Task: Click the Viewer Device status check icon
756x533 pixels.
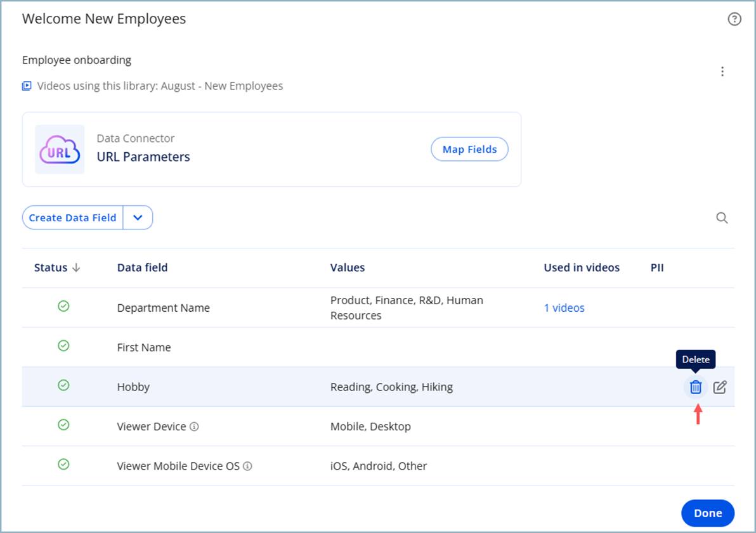Action: pos(63,425)
